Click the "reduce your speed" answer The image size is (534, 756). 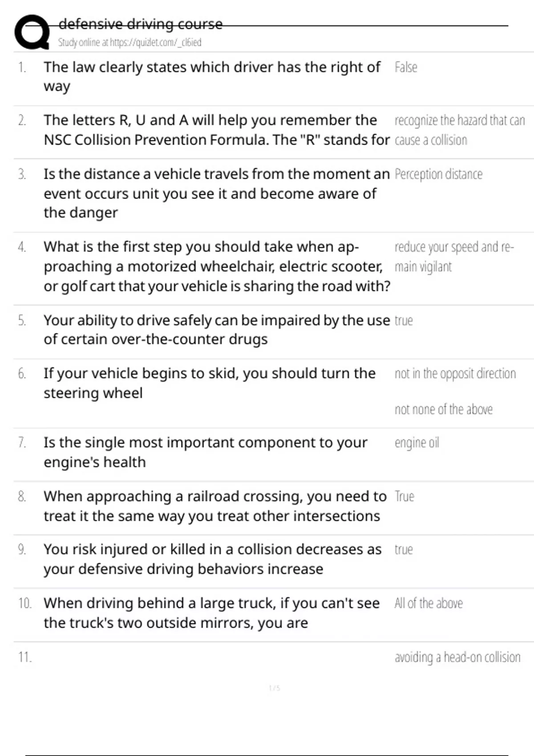[x=454, y=257]
